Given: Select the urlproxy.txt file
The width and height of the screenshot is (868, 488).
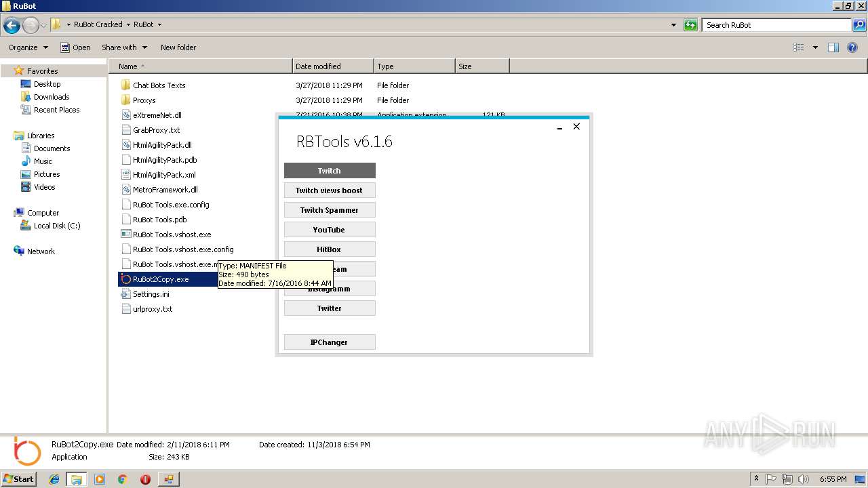Looking at the screenshot, I should [153, 309].
